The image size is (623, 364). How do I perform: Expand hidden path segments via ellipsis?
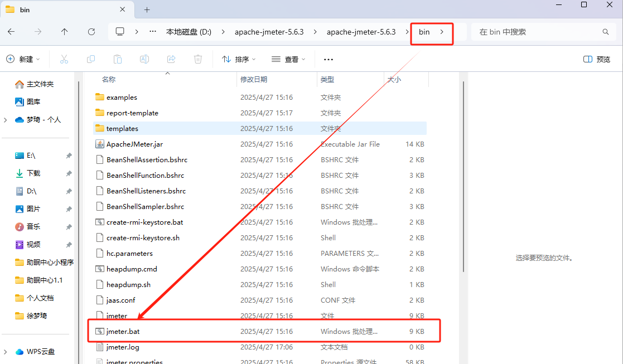153,32
